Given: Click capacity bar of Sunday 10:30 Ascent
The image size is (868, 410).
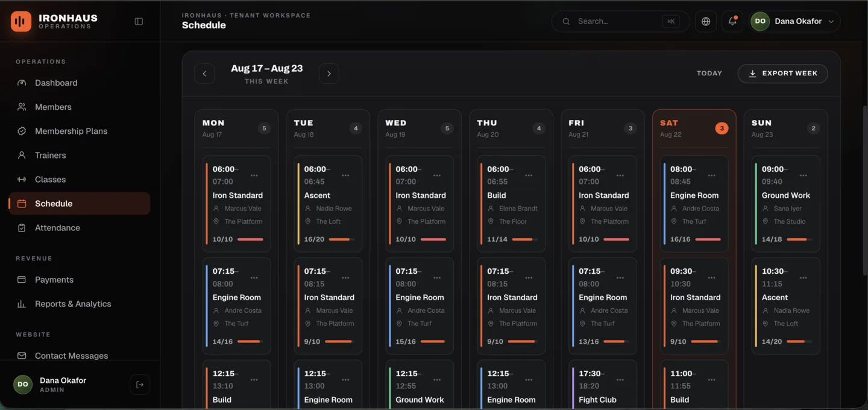Looking at the screenshot, I should pos(800,341).
